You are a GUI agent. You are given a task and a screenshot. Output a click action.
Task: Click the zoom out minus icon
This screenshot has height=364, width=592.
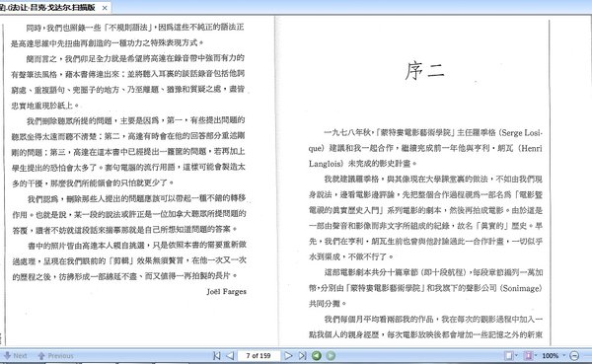pyautogui.click(x=574, y=356)
